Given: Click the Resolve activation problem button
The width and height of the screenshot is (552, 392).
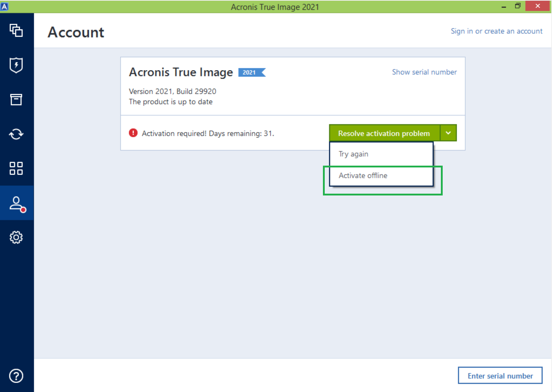Looking at the screenshot, I should tap(384, 133).
